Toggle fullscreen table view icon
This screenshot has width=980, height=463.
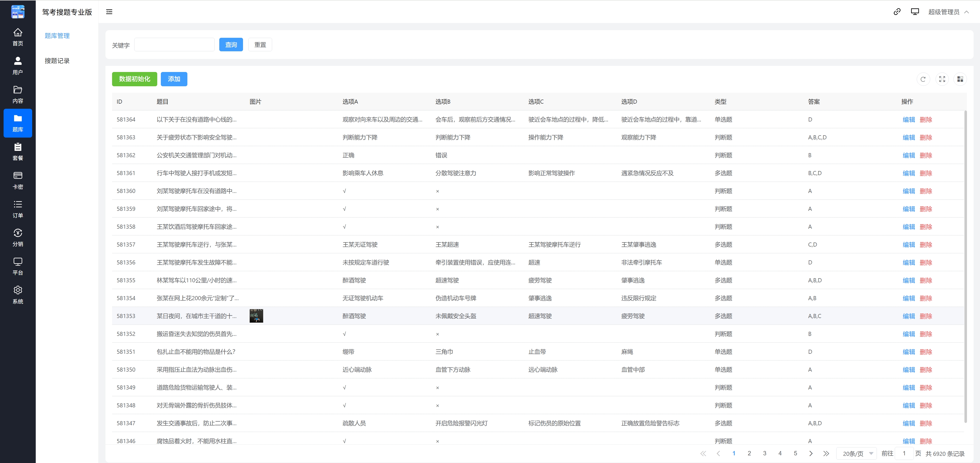(942, 79)
